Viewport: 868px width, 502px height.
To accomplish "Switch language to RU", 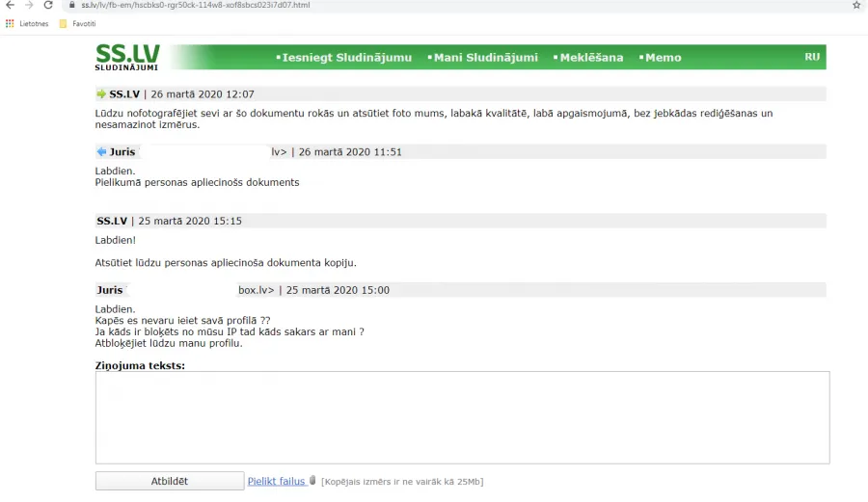I will point(812,57).
